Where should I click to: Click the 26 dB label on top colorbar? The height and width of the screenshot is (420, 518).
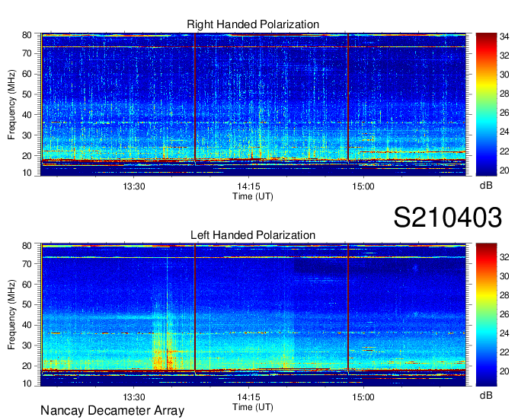coord(504,113)
